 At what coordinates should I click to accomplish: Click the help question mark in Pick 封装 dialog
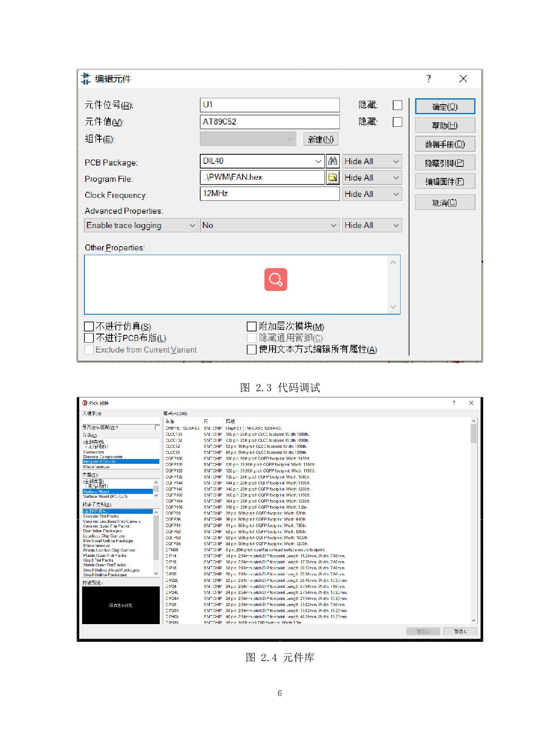point(453,403)
